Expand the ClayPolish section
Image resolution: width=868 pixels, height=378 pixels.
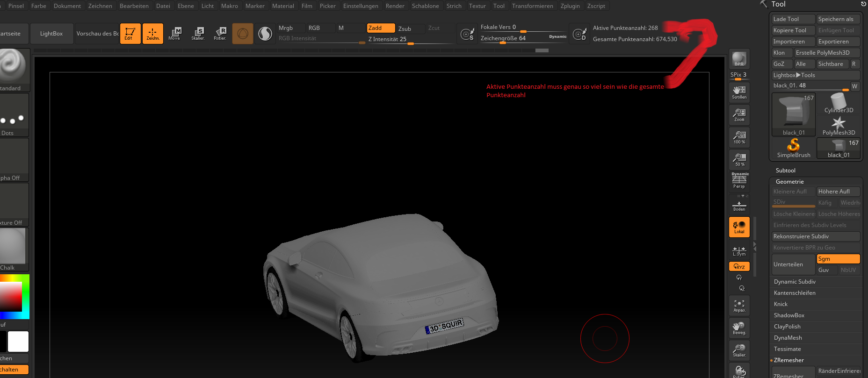pyautogui.click(x=787, y=327)
